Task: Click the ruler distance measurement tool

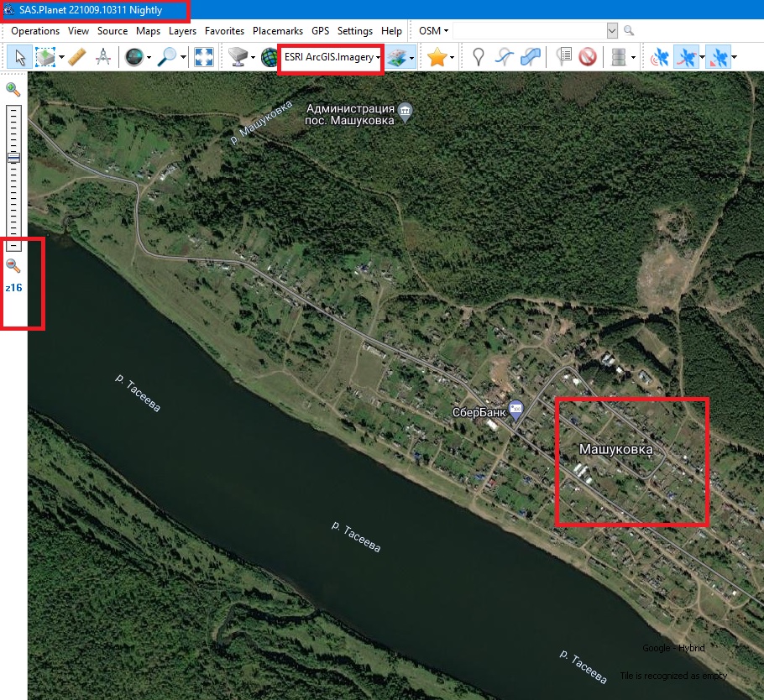Action: point(76,57)
